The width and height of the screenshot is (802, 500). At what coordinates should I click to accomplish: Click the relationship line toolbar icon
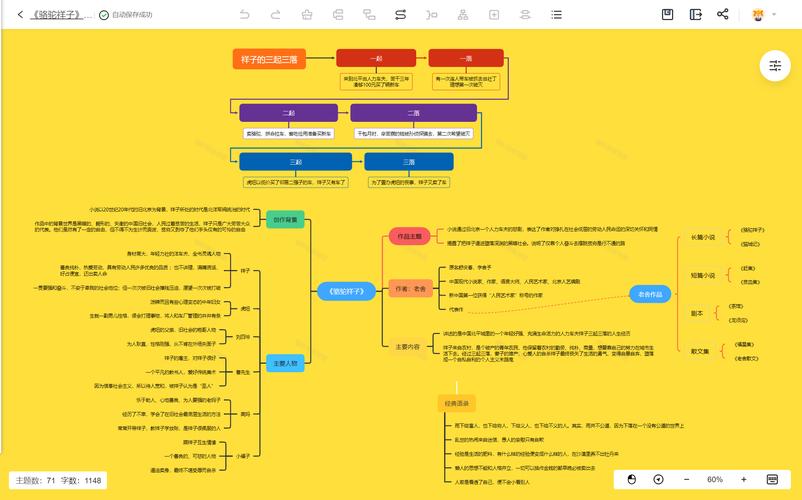(400, 15)
